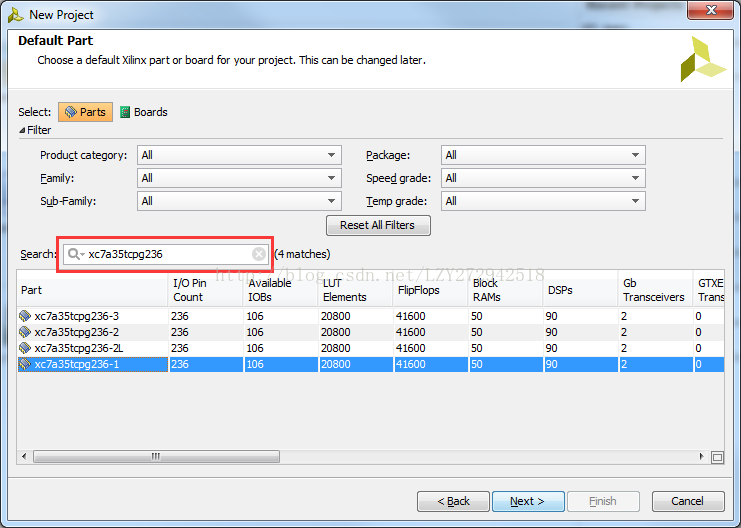Proceed with the Next button
This screenshot has width=741, height=528.
528,501
